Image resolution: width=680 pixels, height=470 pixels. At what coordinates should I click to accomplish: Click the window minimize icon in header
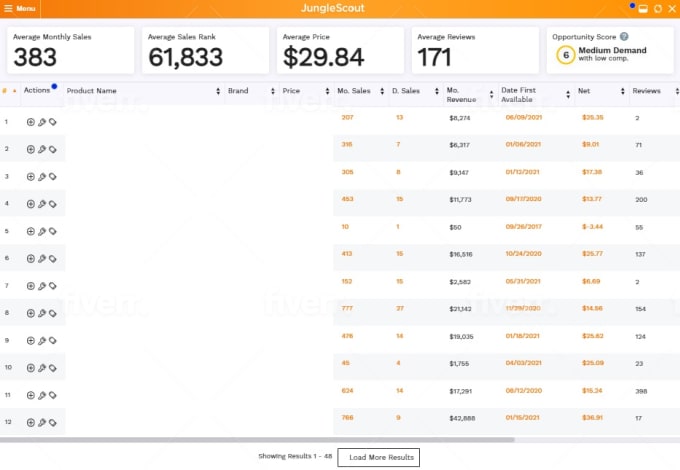(643, 9)
